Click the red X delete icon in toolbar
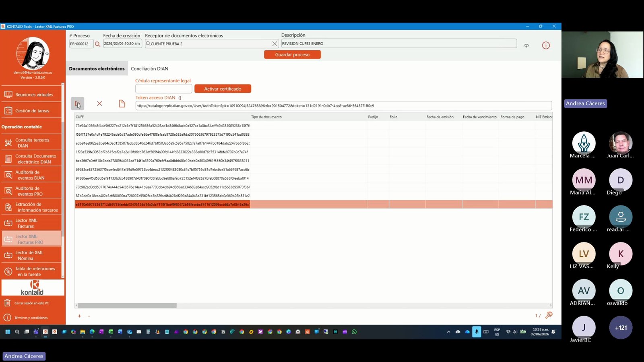 click(x=99, y=103)
